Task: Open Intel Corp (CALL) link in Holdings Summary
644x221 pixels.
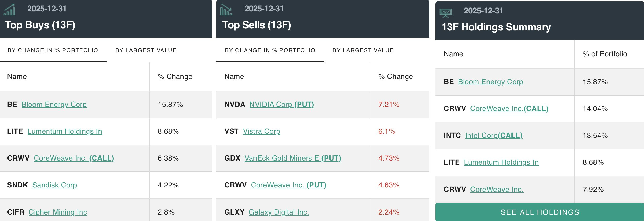Action: click(494, 135)
